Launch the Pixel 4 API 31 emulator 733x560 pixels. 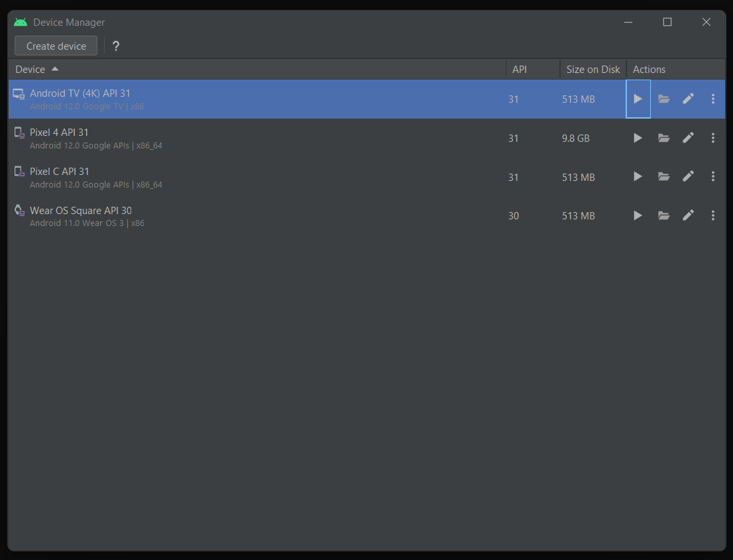pos(638,138)
